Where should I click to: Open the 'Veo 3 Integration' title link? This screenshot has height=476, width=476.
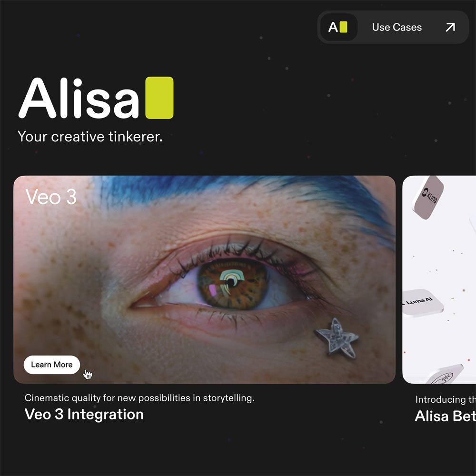pos(84,414)
